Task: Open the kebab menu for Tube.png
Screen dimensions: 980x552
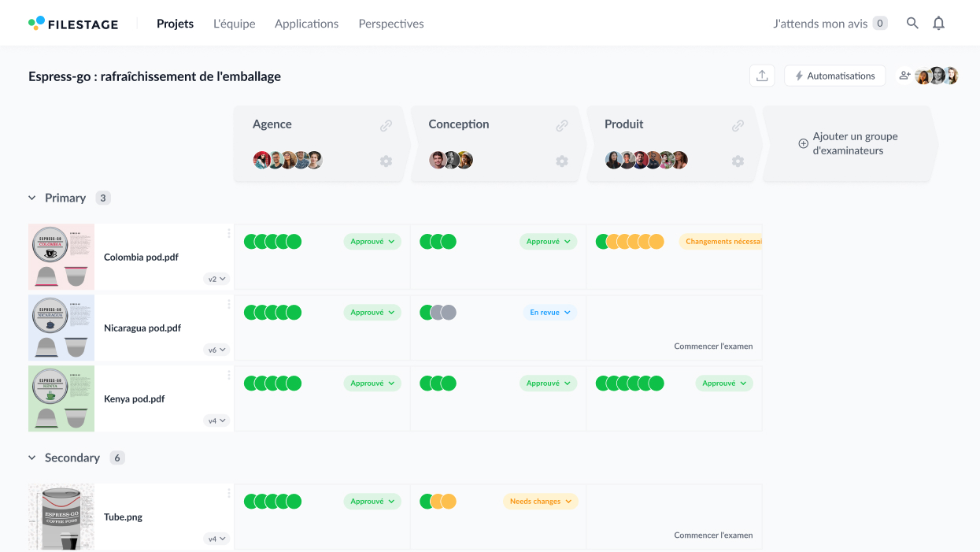Action: pos(229,495)
